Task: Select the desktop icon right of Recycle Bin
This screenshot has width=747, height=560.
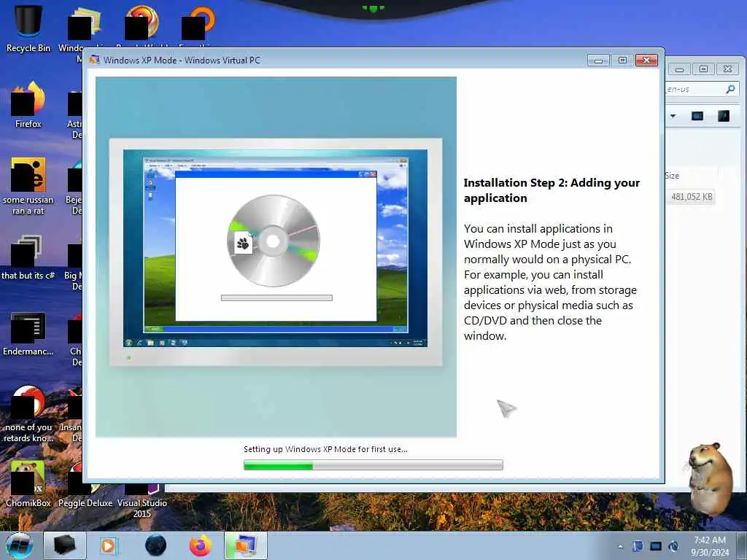Action: (85, 28)
